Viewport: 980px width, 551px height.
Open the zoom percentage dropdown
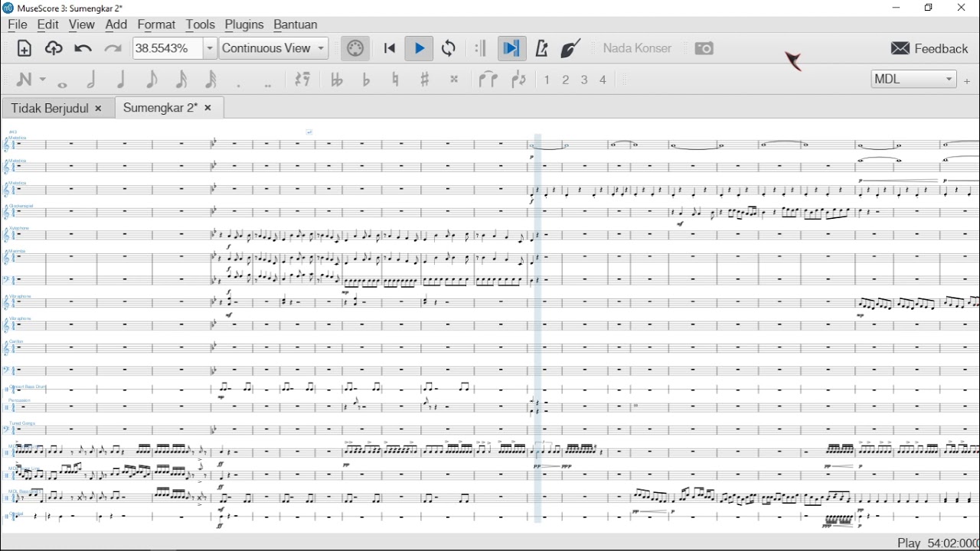pyautogui.click(x=209, y=48)
